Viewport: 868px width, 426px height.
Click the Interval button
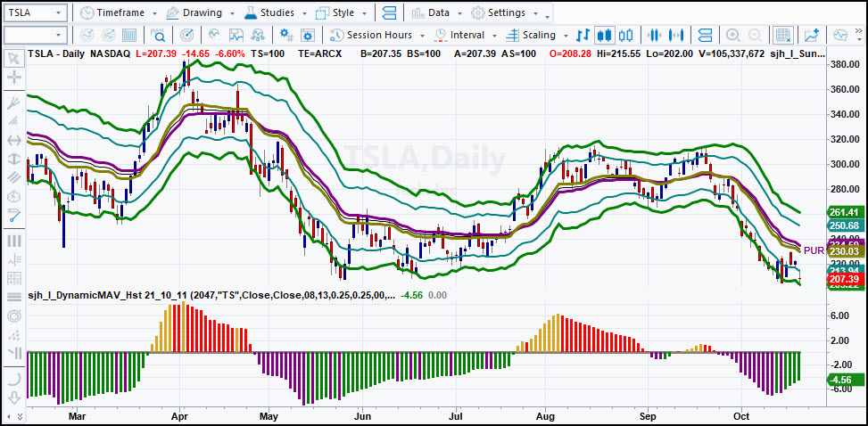tap(459, 35)
